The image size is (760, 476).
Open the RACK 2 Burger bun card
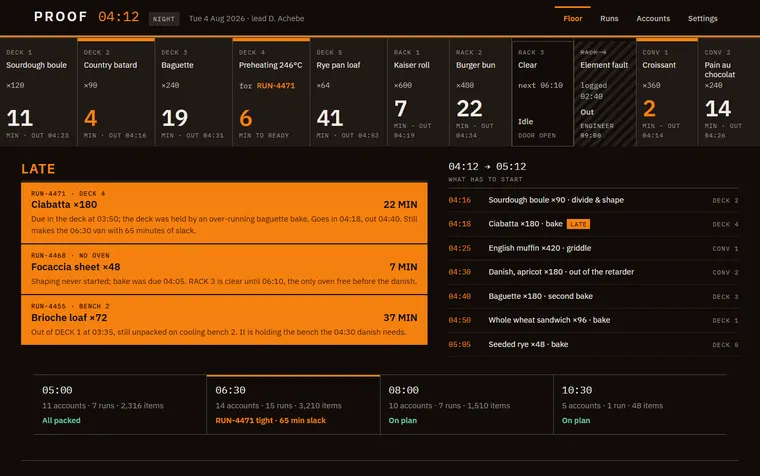pyautogui.click(x=480, y=92)
